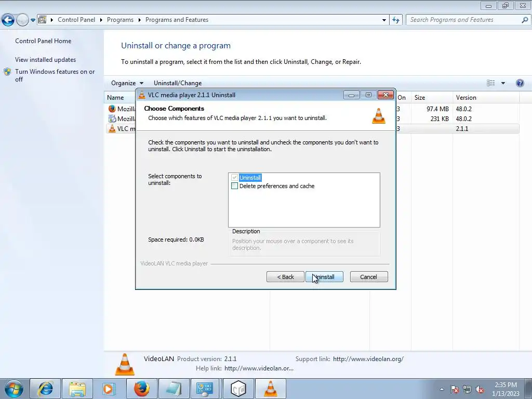Switch to Control Panel taskbar button

(x=205, y=389)
